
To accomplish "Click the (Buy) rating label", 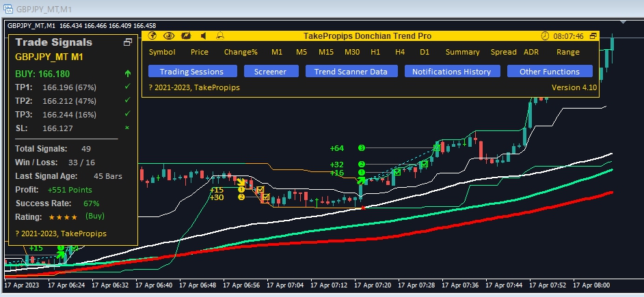I will tap(95, 216).
